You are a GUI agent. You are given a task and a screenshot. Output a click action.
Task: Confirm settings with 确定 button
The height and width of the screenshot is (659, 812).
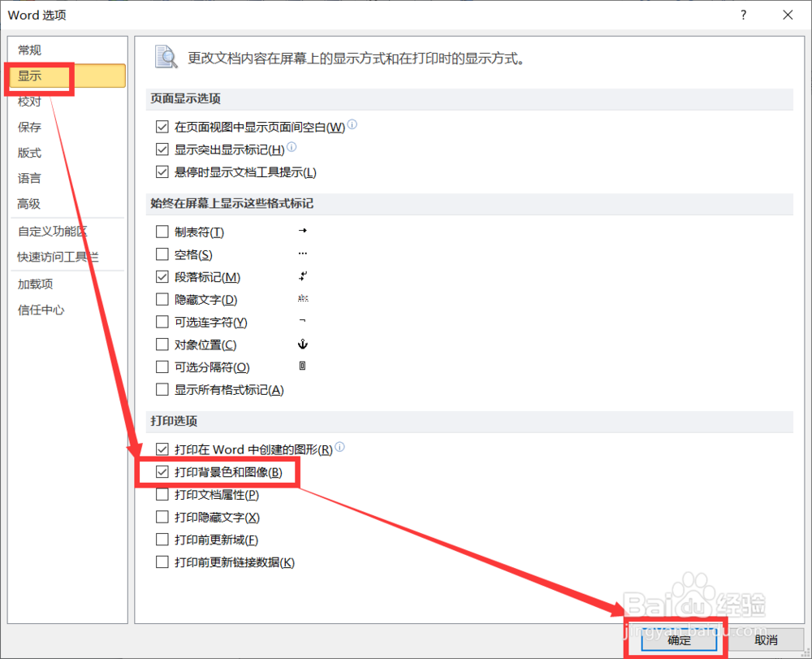[679, 640]
